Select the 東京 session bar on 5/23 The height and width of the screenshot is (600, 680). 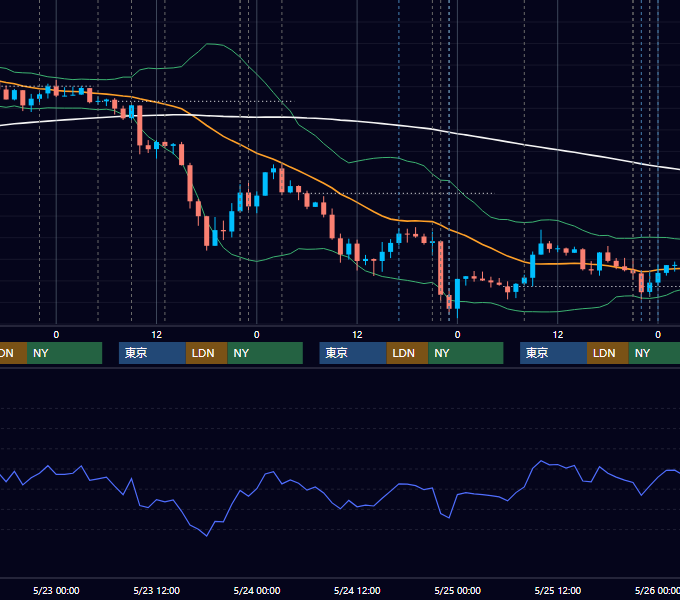[x=152, y=353]
